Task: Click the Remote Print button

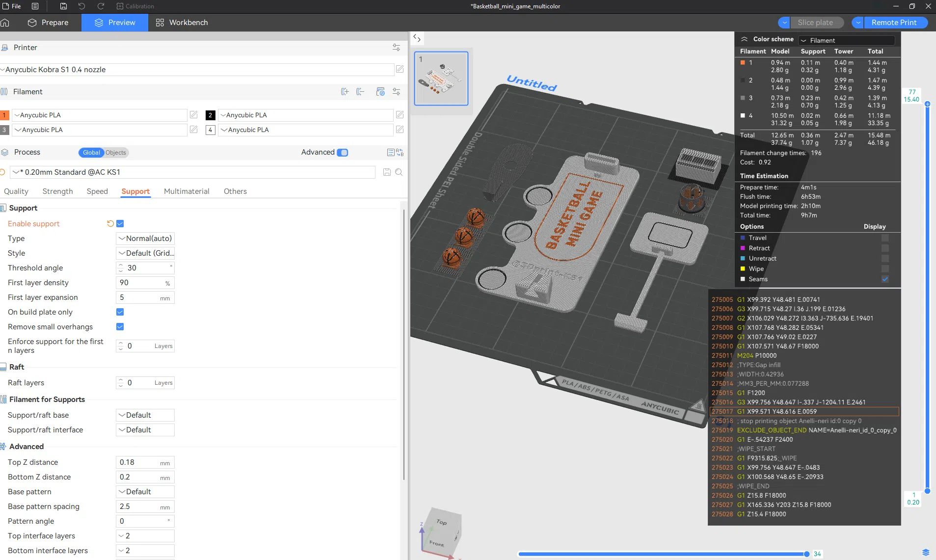Action: (x=894, y=23)
